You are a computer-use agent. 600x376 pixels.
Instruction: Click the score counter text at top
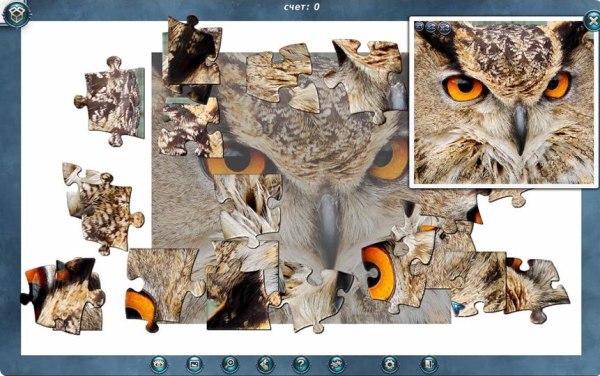click(302, 7)
